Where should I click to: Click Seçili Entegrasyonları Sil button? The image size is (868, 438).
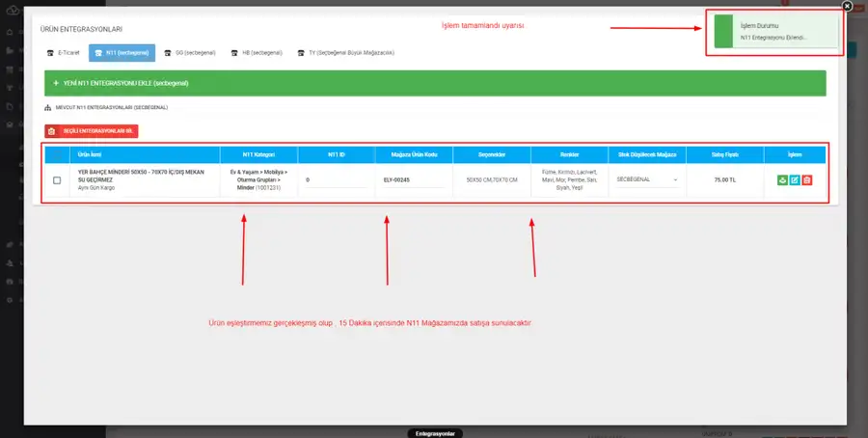92,131
